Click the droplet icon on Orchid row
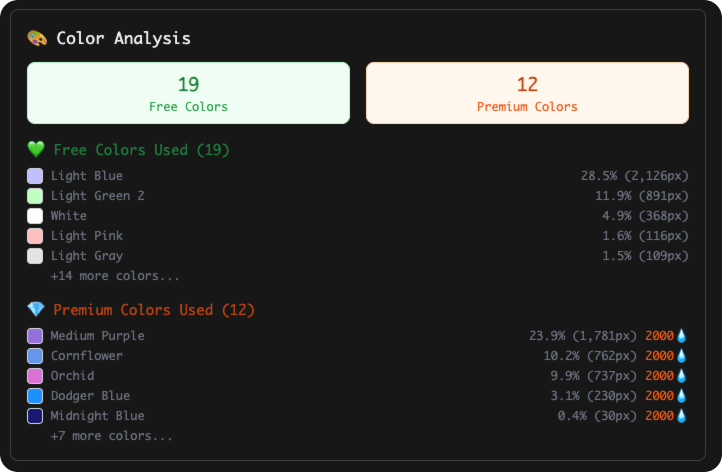The height and width of the screenshot is (472, 722). 682,376
